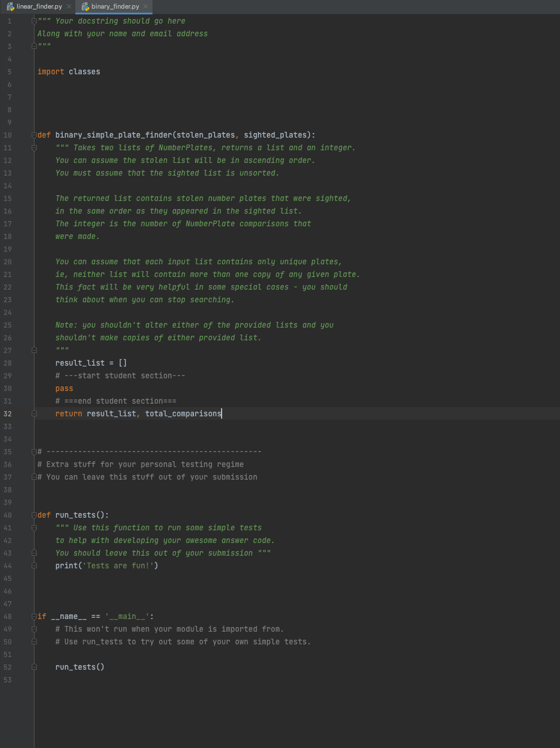Click the stolen_plates parameter
This screenshot has height=748, width=560.
click(206, 135)
